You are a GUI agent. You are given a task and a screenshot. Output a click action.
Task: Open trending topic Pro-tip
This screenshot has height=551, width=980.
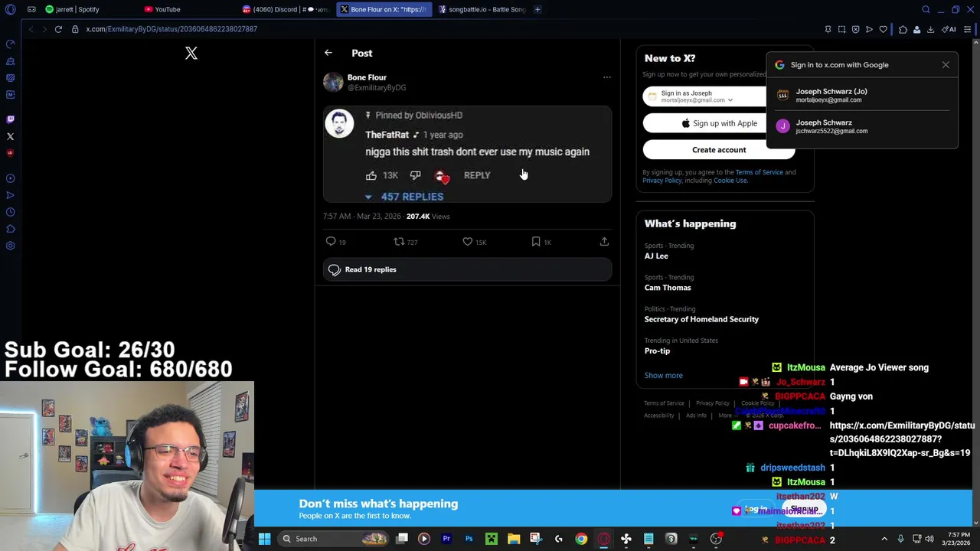pos(657,350)
